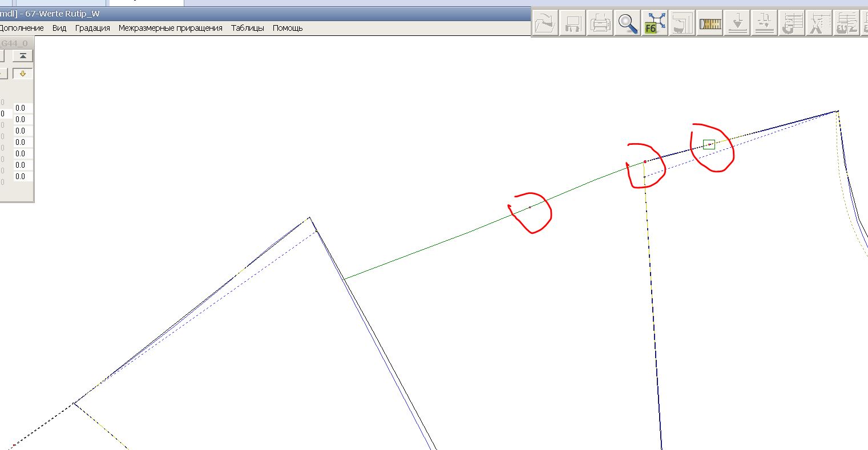Click the single arrow-down-to-line icon
This screenshot has height=450, width=868.
(x=737, y=24)
